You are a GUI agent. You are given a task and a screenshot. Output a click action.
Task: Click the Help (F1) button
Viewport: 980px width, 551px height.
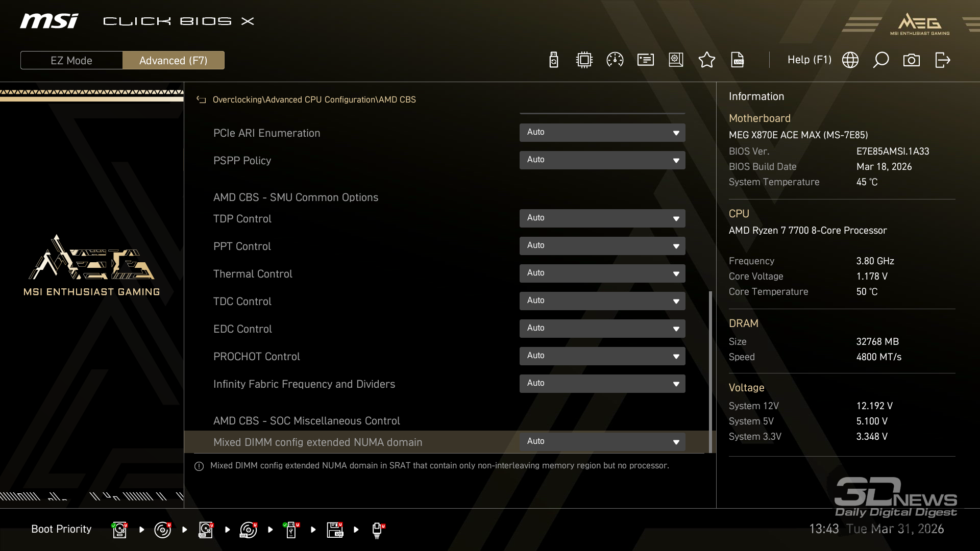[x=809, y=60]
